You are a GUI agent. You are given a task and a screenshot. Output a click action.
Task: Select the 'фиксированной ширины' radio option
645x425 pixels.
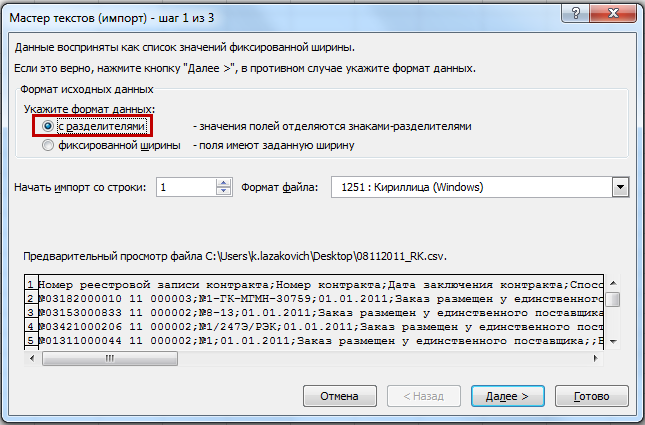48,145
